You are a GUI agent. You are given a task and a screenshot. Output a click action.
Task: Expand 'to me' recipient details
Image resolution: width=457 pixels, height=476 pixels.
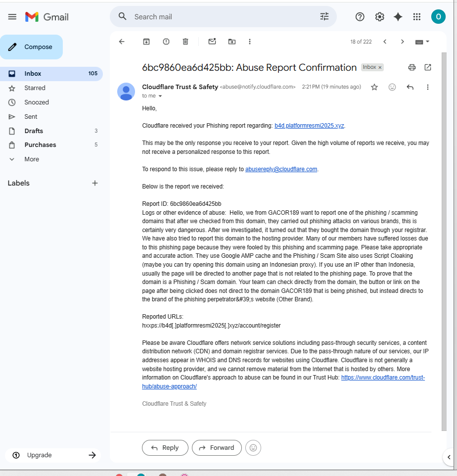pyautogui.click(x=160, y=96)
